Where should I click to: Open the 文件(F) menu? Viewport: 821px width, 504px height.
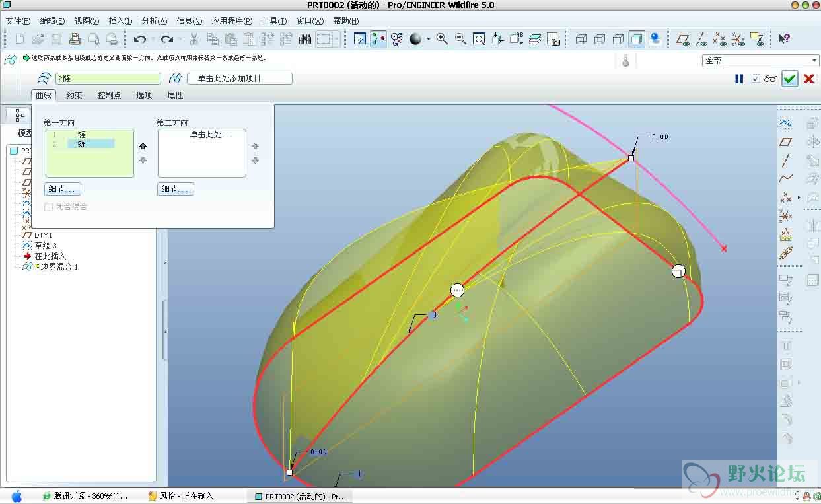click(x=18, y=21)
